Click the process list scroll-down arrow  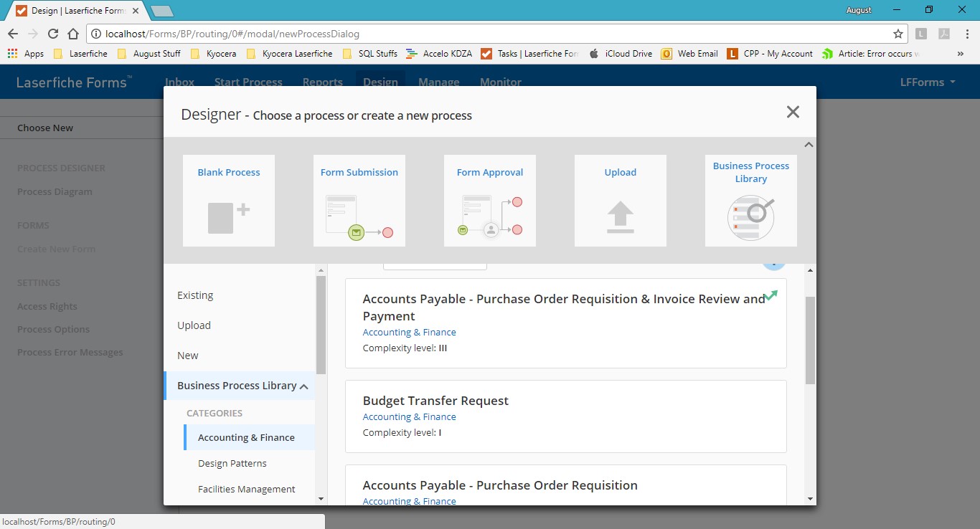click(x=810, y=499)
